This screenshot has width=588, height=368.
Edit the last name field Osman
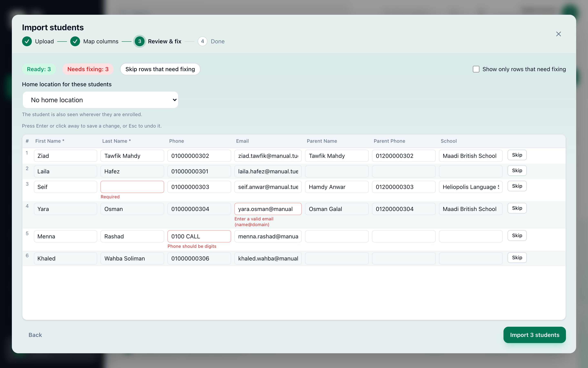click(132, 209)
